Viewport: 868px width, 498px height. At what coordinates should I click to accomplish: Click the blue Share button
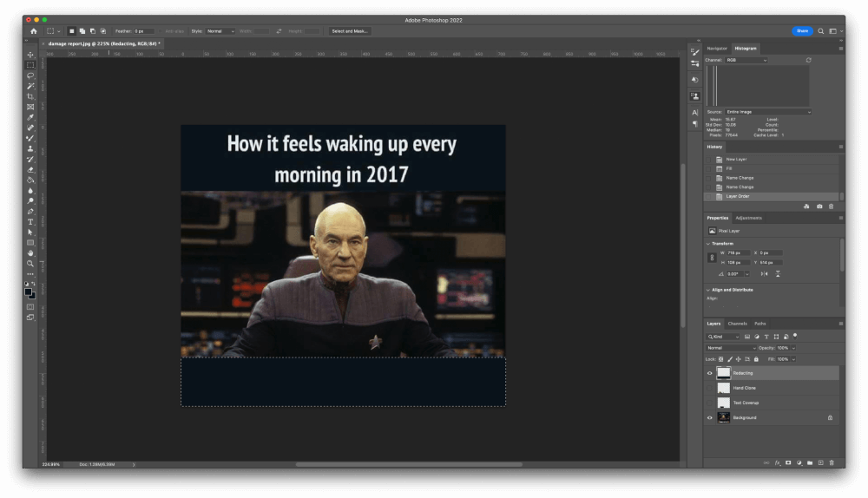(x=802, y=31)
